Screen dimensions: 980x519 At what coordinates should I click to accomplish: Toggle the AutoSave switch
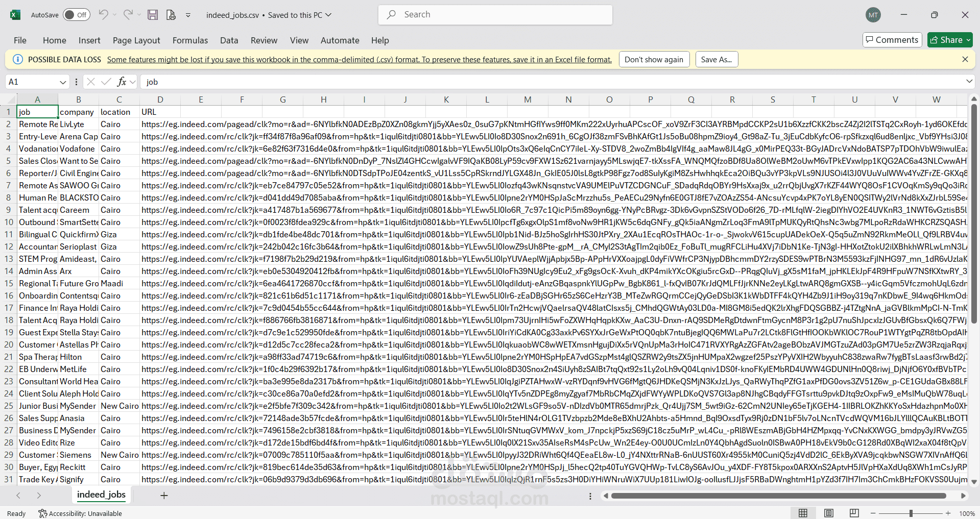77,15
